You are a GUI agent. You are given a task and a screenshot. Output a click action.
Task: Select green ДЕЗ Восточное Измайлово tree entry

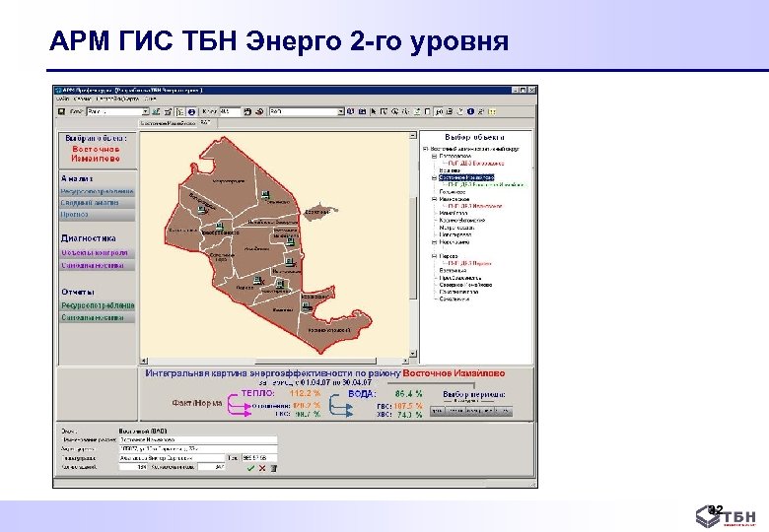tap(485, 185)
